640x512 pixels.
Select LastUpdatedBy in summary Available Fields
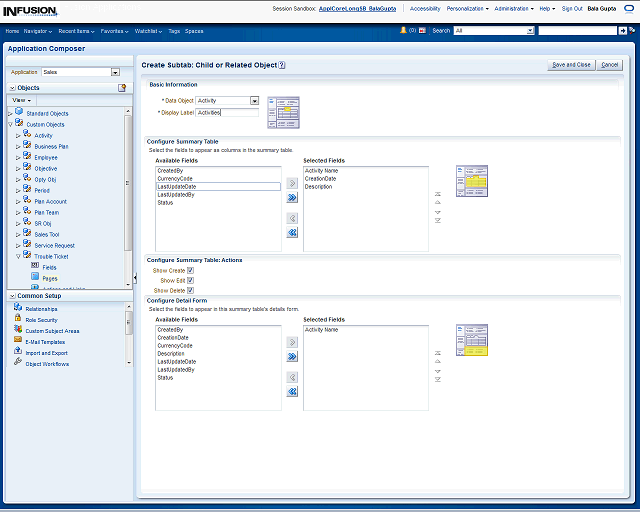pyautogui.click(x=176, y=195)
